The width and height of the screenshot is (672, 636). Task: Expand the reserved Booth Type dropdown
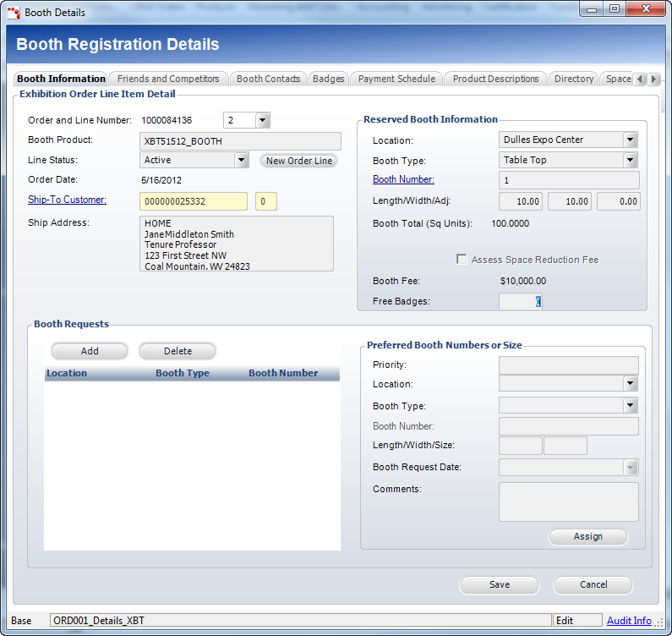tap(630, 160)
